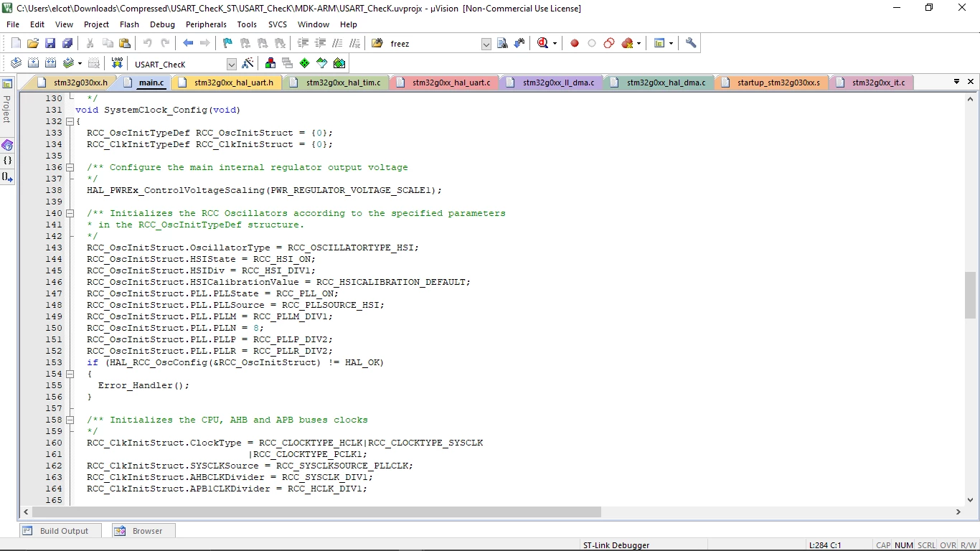
Task: Collapse code block at line 132
Action: tap(70, 121)
